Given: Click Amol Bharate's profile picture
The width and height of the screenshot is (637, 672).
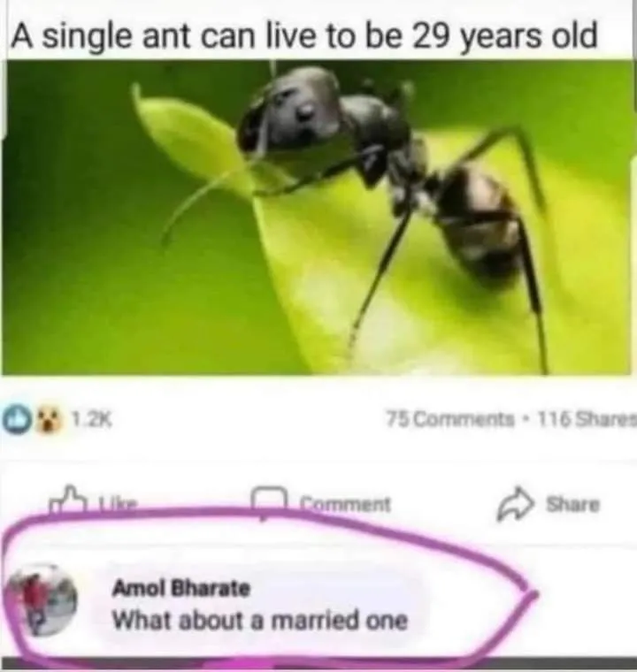Looking at the screenshot, I should (x=42, y=602).
